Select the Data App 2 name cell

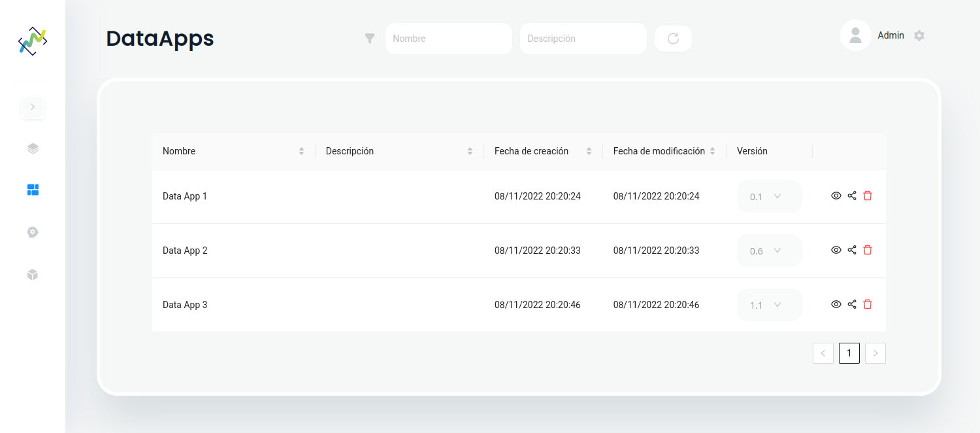234,251
